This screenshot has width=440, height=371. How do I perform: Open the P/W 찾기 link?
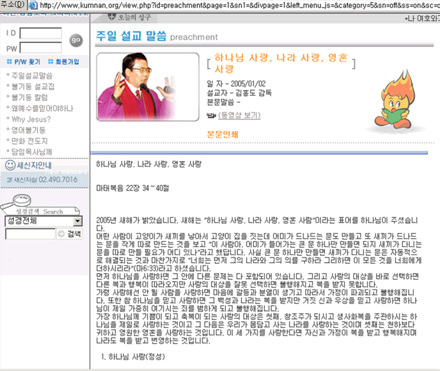[x=24, y=62]
